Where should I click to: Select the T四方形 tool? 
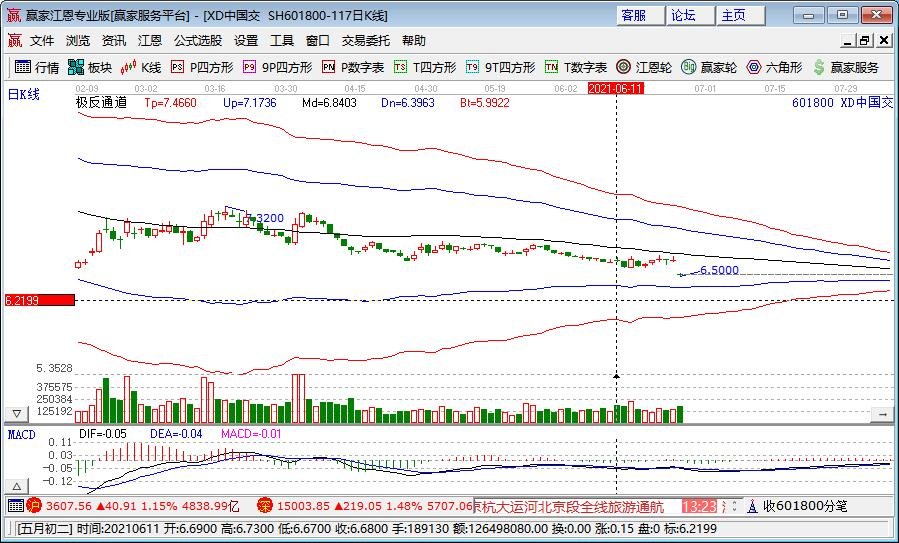click(x=425, y=68)
